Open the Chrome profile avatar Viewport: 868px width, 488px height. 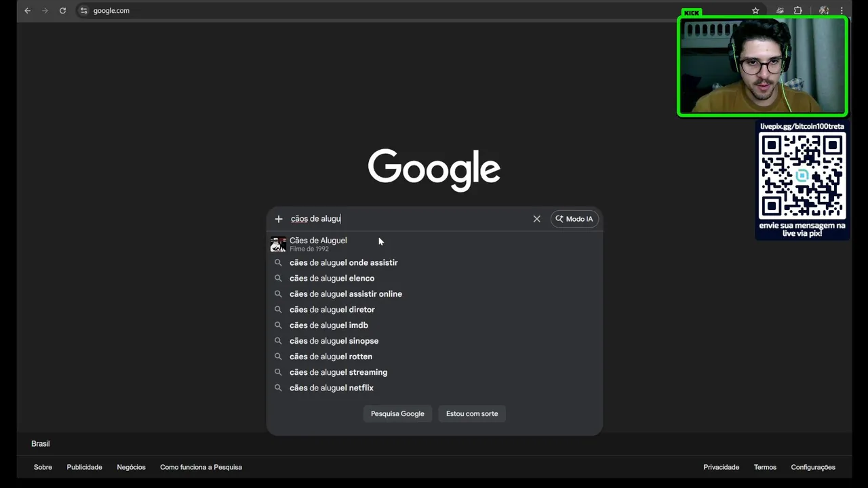click(823, 11)
